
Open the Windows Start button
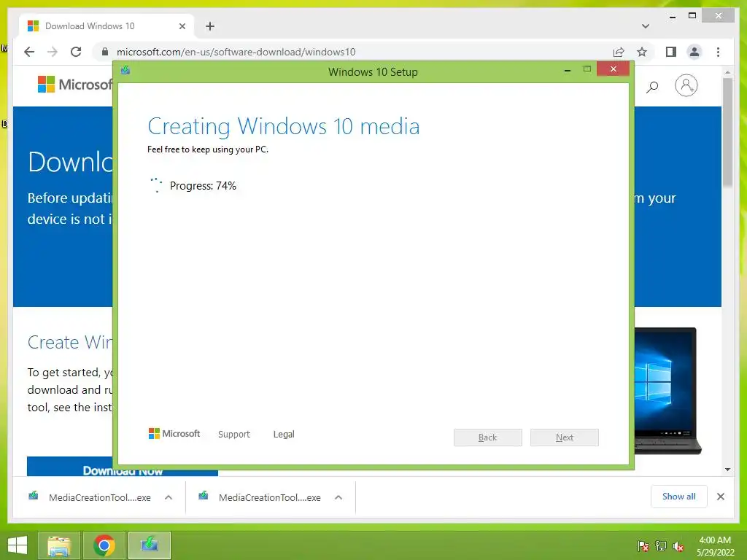(x=18, y=545)
